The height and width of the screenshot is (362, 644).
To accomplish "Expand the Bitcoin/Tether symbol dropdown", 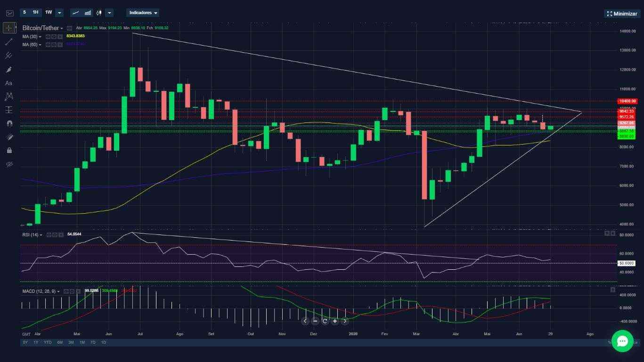I will (x=43, y=28).
